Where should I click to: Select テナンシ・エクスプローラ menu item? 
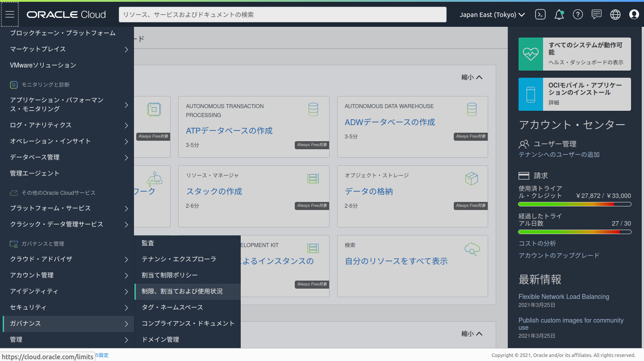(x=188, y=259)
